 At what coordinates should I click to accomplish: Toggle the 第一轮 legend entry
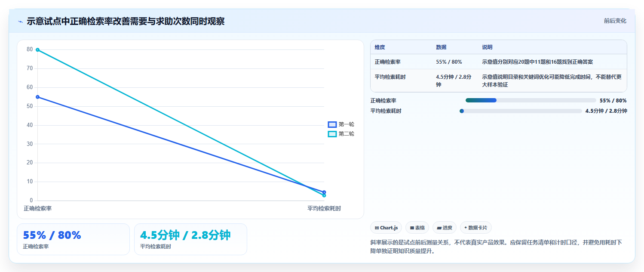pyautogui.click(x=341, y=124)
